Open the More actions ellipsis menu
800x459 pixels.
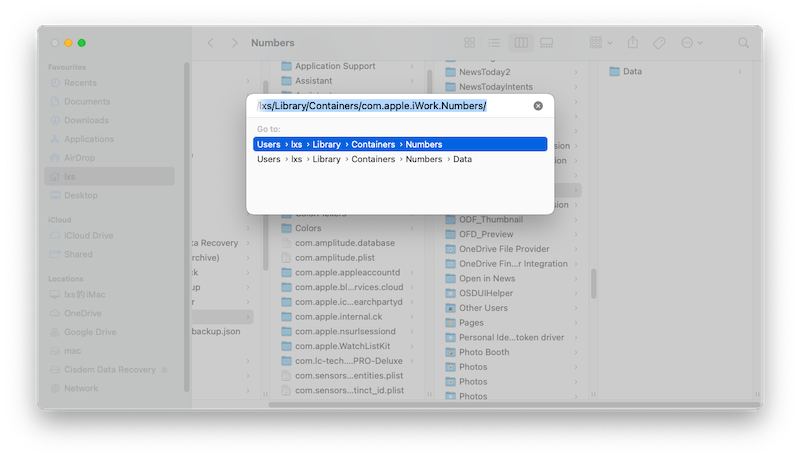pos(692,43)
